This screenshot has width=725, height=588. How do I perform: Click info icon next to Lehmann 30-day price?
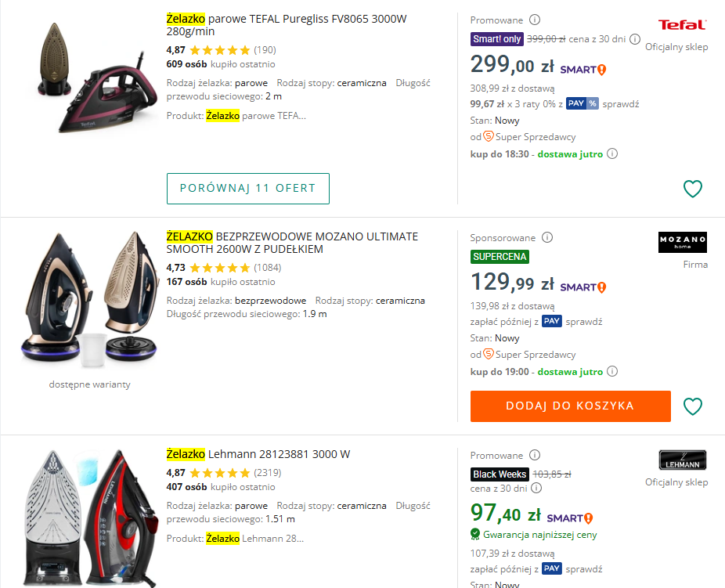coord(536,489)
